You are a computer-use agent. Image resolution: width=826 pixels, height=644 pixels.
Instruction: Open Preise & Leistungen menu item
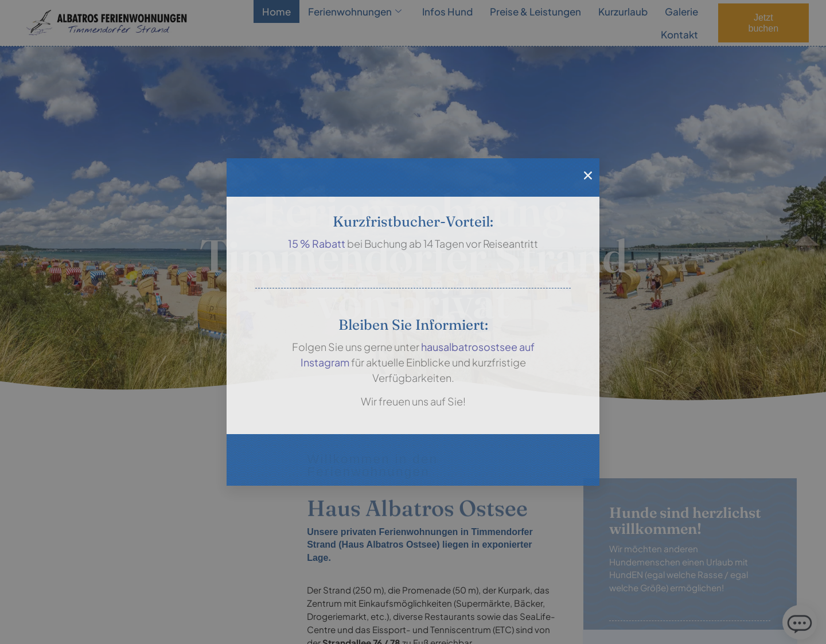coord(535,11)
